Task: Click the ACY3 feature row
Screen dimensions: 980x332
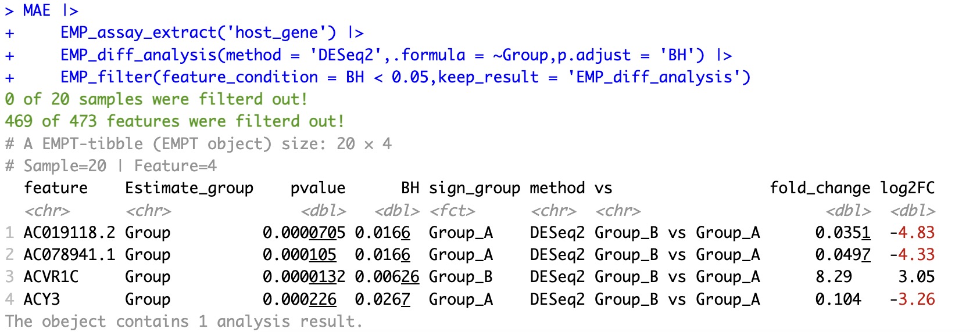Action: (41, 299)
